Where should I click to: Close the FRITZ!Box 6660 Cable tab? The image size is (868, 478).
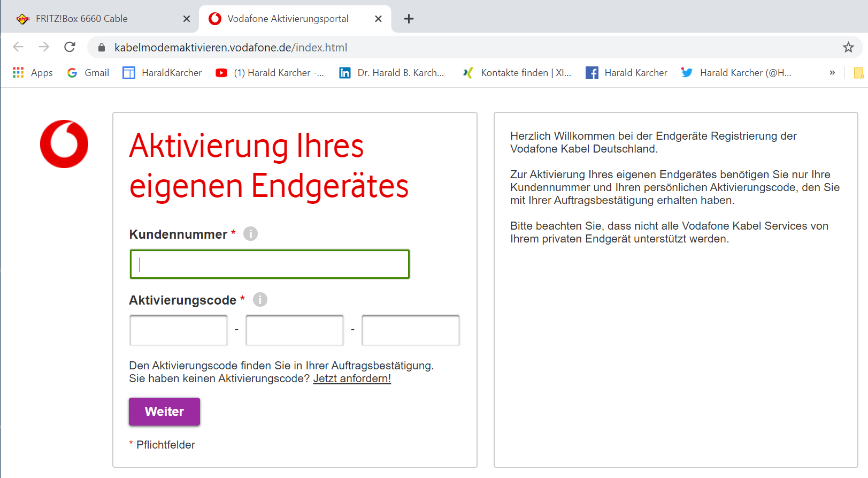(x=187, y=19)
